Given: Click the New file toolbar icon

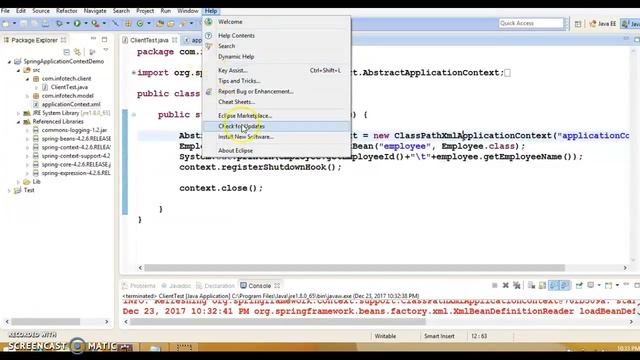Looking at the screenshot, I should 5,24.
